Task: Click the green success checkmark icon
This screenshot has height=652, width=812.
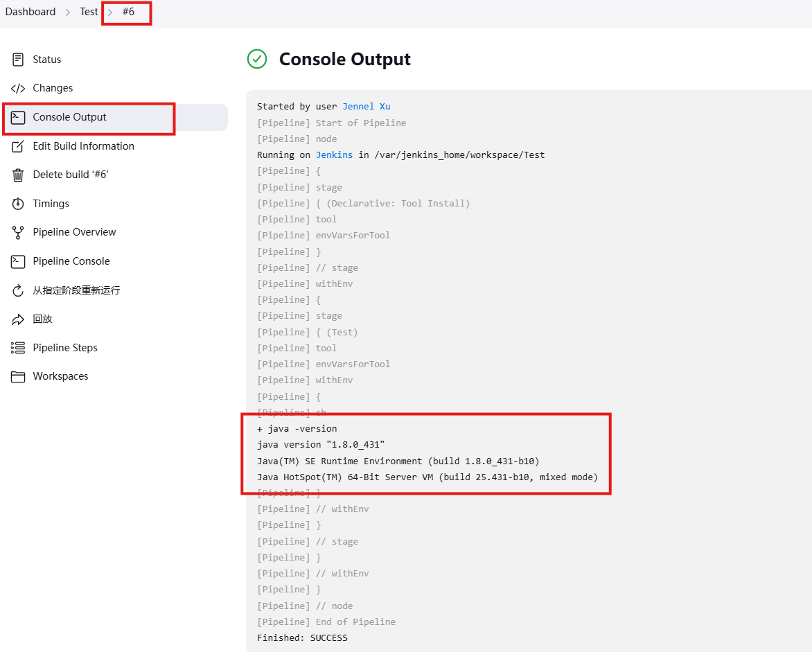Action: [x=257, y=60]
